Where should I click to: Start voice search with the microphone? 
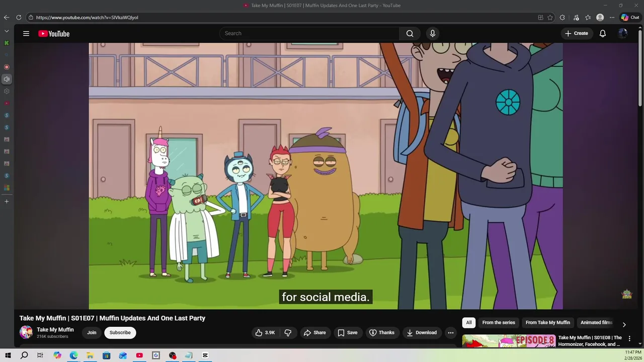point(432,34)
